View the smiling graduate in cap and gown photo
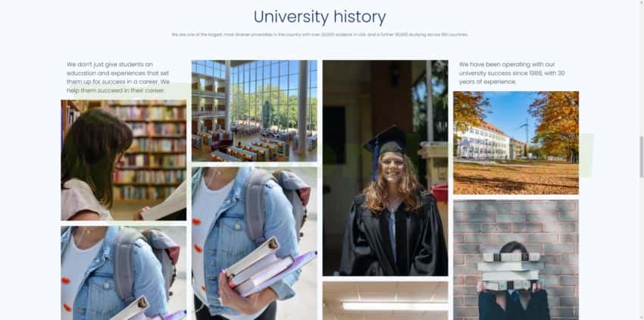644x320 pixels. pos(385,168)
